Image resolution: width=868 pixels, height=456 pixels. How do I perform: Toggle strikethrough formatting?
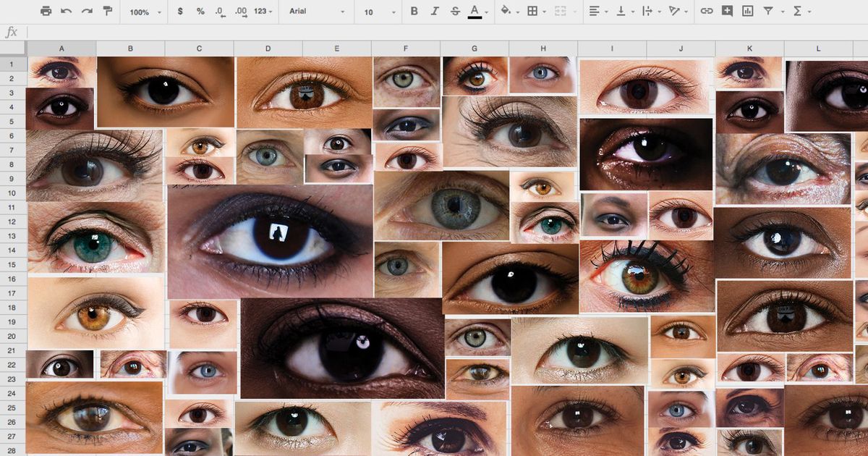454,12
